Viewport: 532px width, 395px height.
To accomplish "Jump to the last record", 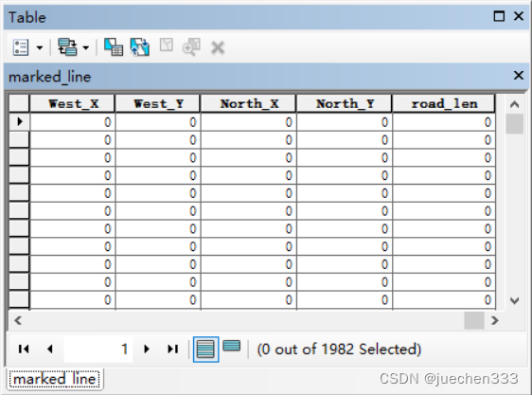I will 173,349.
